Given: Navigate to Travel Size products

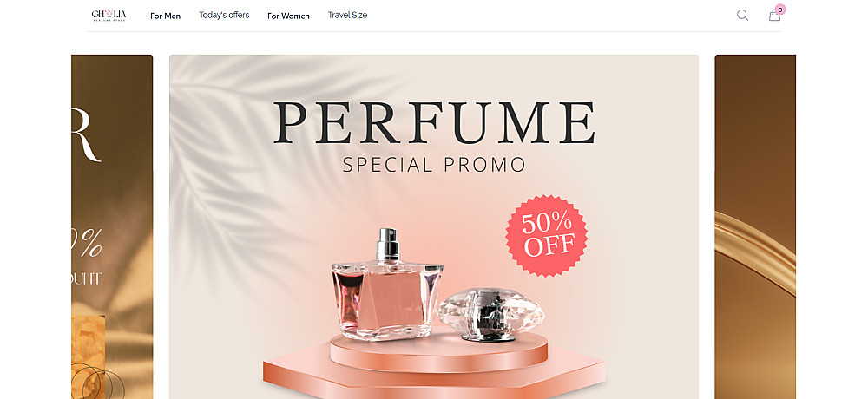Looking at the screenshot, I should 348,15.
